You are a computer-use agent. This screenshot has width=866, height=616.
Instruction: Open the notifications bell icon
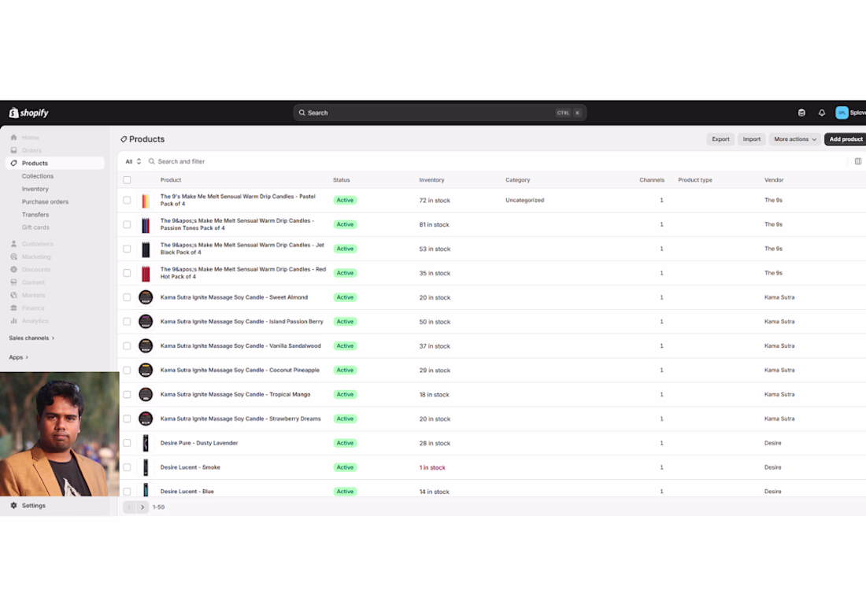822,113
